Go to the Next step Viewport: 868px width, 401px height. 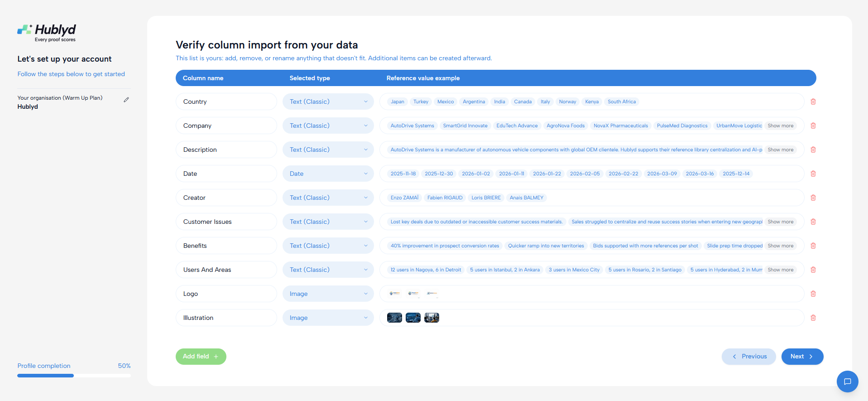(x=802, y=357)
